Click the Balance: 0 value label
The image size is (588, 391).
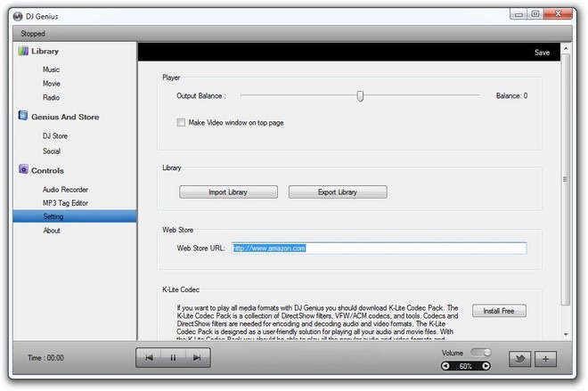[x=511, y=96]
